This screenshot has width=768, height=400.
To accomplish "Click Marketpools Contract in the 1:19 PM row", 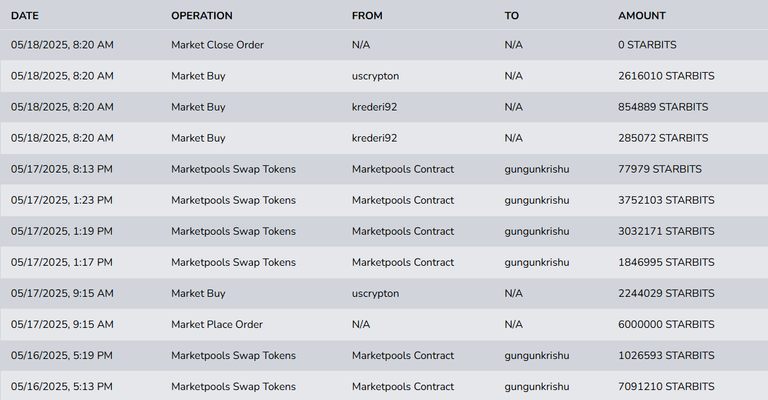I will (402, 231).
